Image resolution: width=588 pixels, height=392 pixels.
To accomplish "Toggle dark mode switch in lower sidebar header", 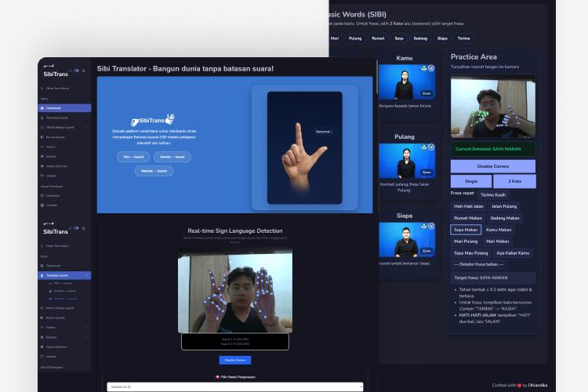I will [x=77, y=228].
